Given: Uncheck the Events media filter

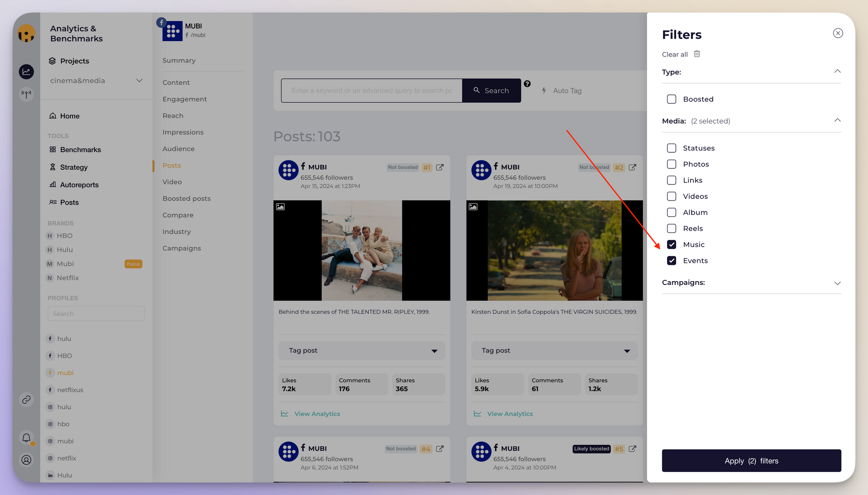Looking at the screenshot, I should point(671,261).
